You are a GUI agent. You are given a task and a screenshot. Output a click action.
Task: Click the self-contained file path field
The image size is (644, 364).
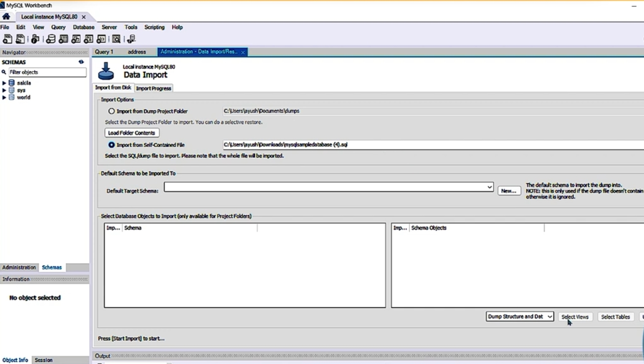[x=433, y=145]
